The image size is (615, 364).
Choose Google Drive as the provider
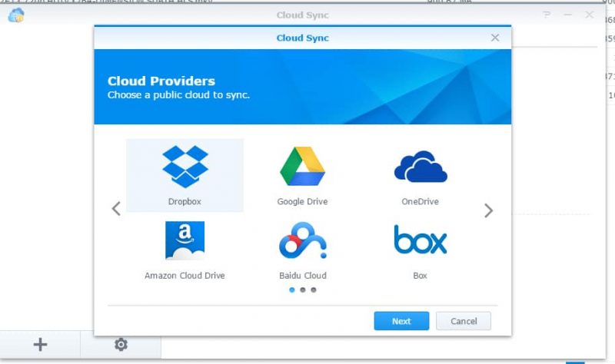pos(302,175)
